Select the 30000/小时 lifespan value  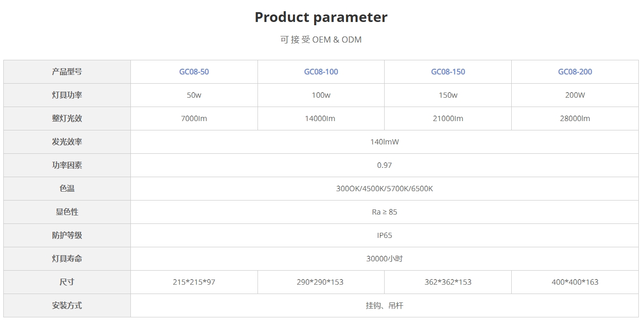384,259
